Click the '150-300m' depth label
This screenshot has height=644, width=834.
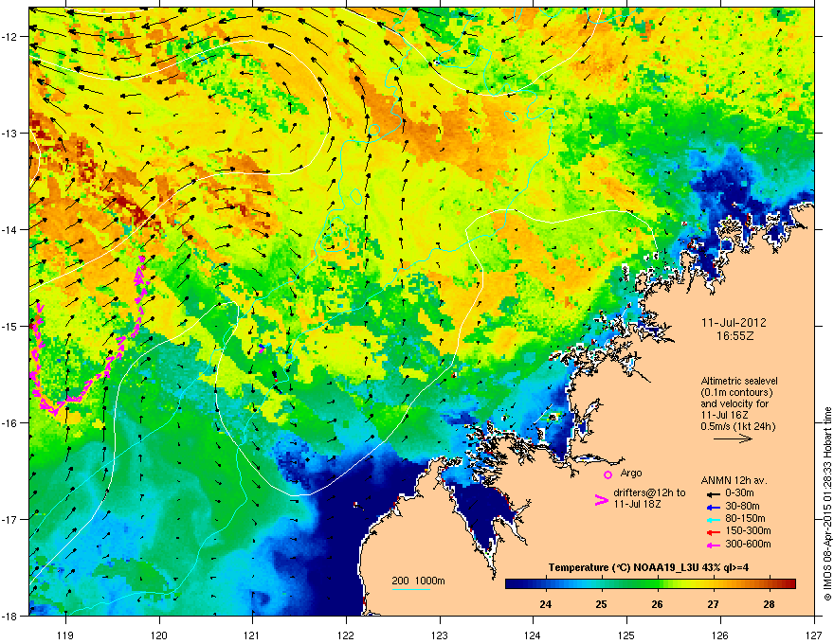[748, 530]
